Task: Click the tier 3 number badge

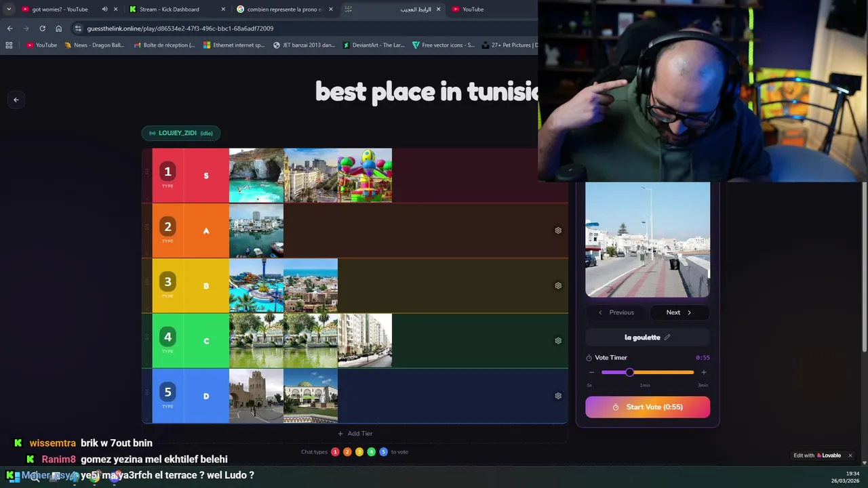Action: tap(167, 281)
